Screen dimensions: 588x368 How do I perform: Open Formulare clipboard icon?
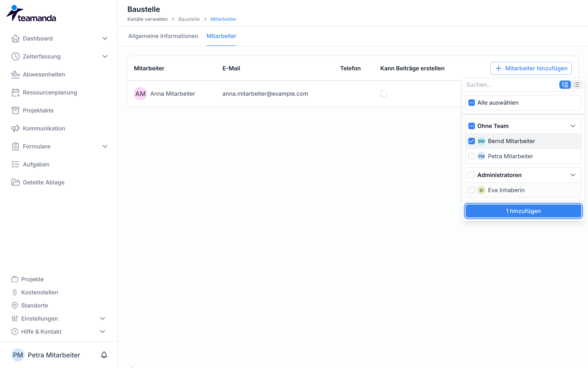pyautogui.click(x=15, y=147)
